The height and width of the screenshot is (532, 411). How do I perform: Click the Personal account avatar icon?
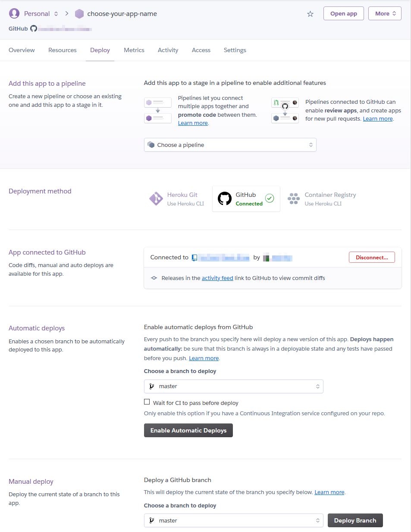pos(14,13)
